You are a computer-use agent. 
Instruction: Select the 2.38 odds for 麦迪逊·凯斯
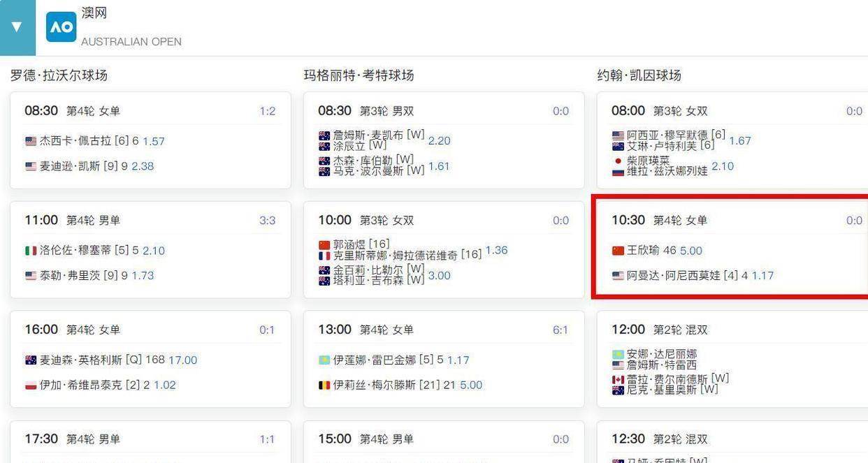(143, 166)
